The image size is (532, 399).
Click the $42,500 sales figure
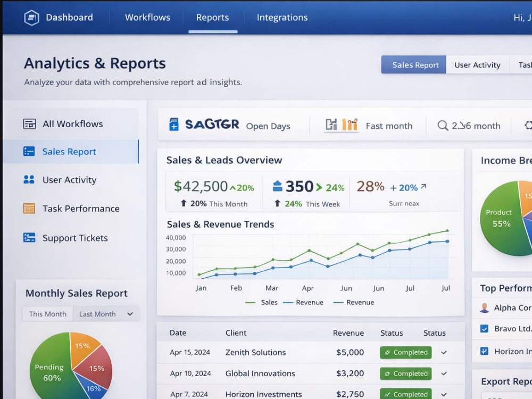201,186
